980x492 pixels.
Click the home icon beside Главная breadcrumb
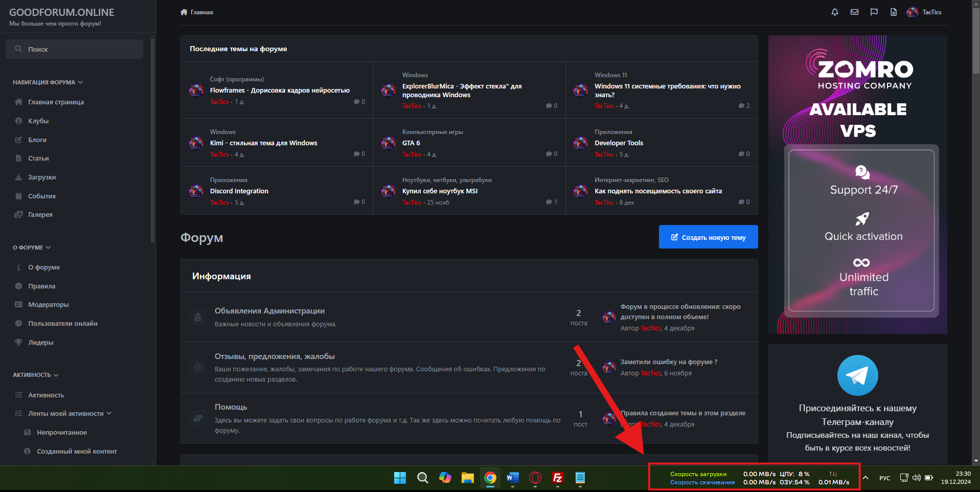(184, 12)
